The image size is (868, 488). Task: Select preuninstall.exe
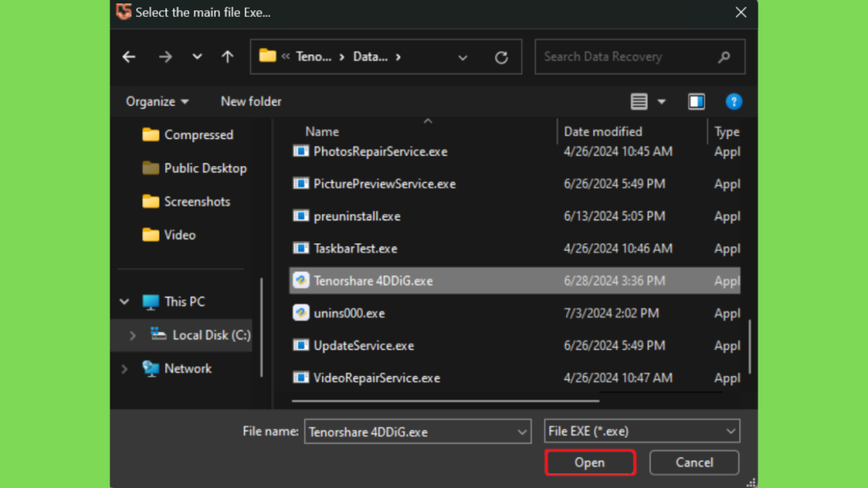515,216
